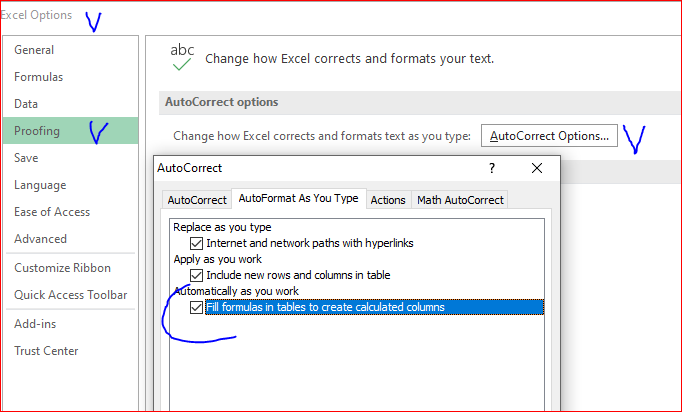Open the Quick Access Toolbar settings

[70, 295]
